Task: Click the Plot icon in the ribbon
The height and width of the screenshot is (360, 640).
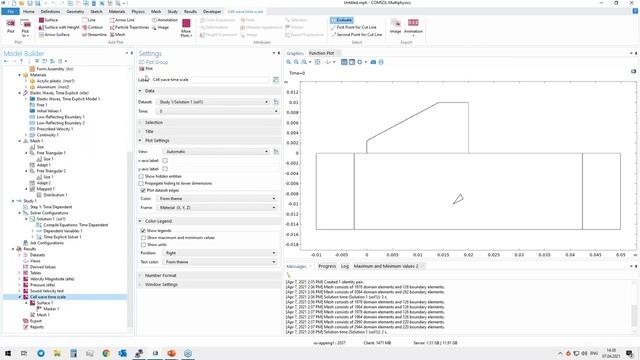Action: pos(11,27)
